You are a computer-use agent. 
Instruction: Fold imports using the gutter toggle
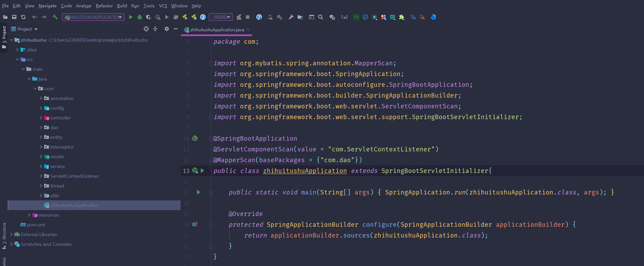pyautogui.click(x=211, y=63)
